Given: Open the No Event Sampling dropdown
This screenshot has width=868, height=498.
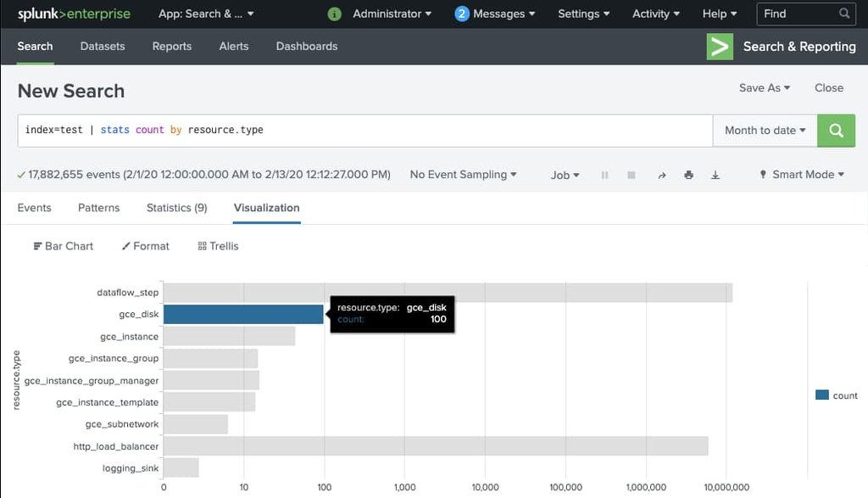Looking at the screenshot, I should click(464, 175).
